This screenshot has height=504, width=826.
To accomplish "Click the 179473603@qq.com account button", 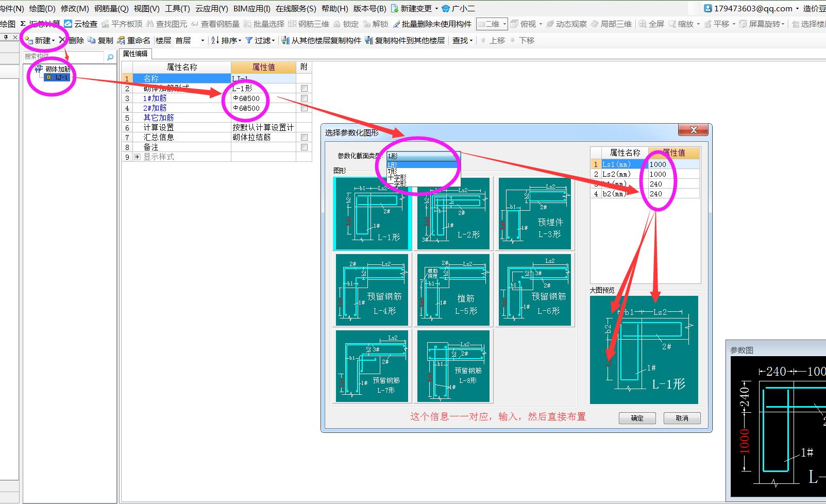I will [752, 8].
